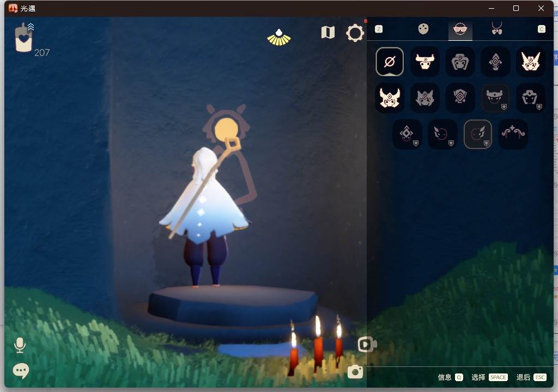This screenshot has width=558, height=392.
Task: Pick the diamond forehead mask in bottom row
Action: pyautogui.click(x=407, y=134)
